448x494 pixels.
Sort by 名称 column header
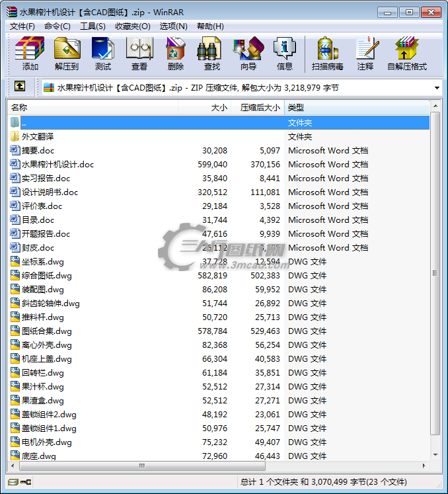[x=93, y=107]
